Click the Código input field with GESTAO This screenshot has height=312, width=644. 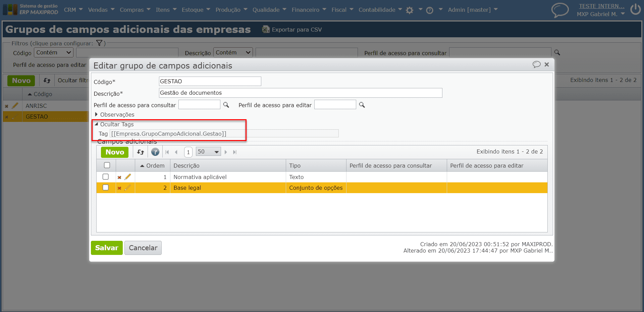(x=210, y=81)
